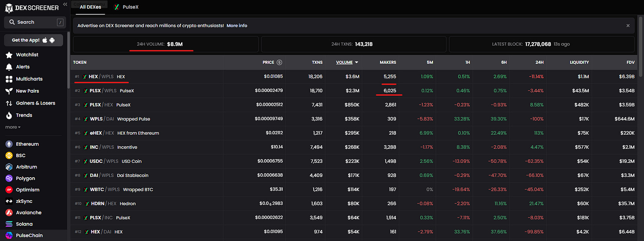The image size is (644, 241).
Task: Sort by the FDV column header
Action: coord(631,62)
